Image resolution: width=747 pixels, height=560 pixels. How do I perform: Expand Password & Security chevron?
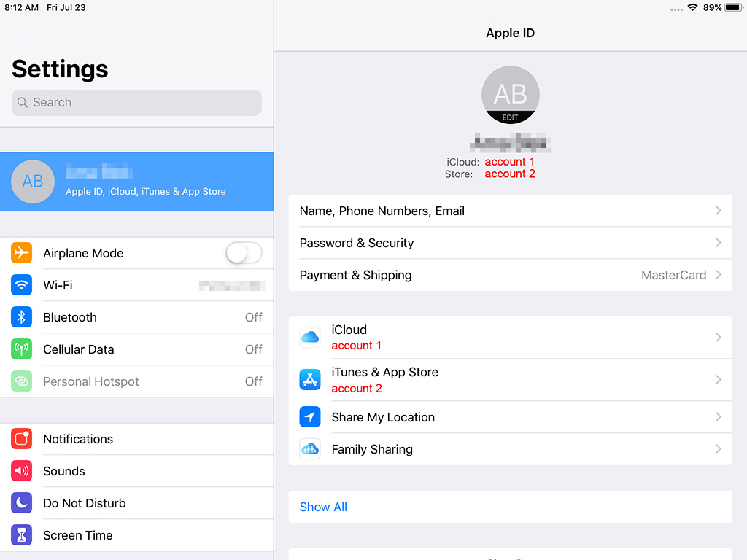click(719, 243)
